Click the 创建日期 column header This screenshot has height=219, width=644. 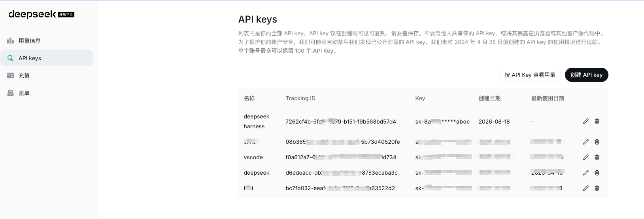(x=489, y=98)
